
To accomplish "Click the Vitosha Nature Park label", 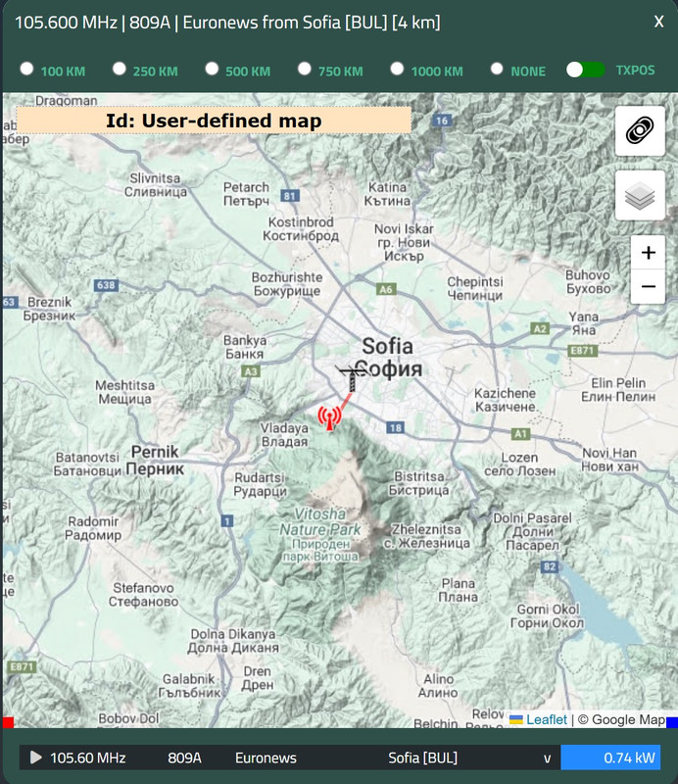I will pos(320,534).
